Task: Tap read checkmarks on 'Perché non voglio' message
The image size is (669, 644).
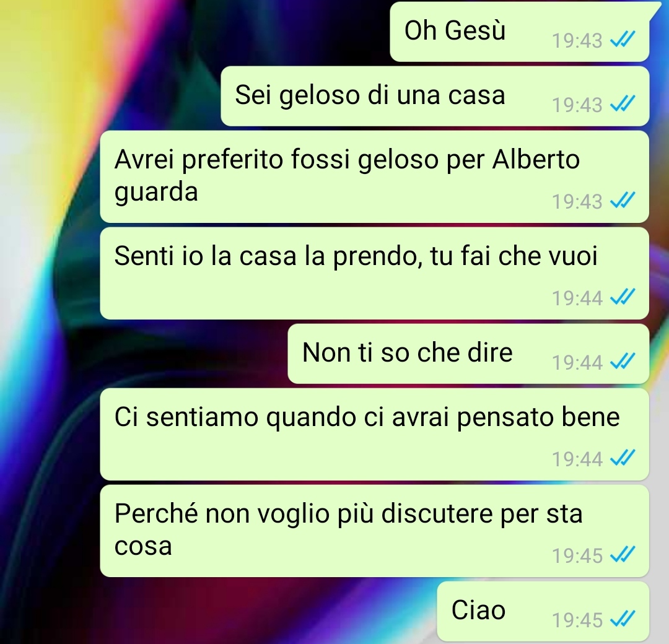Action: point(623,554)
